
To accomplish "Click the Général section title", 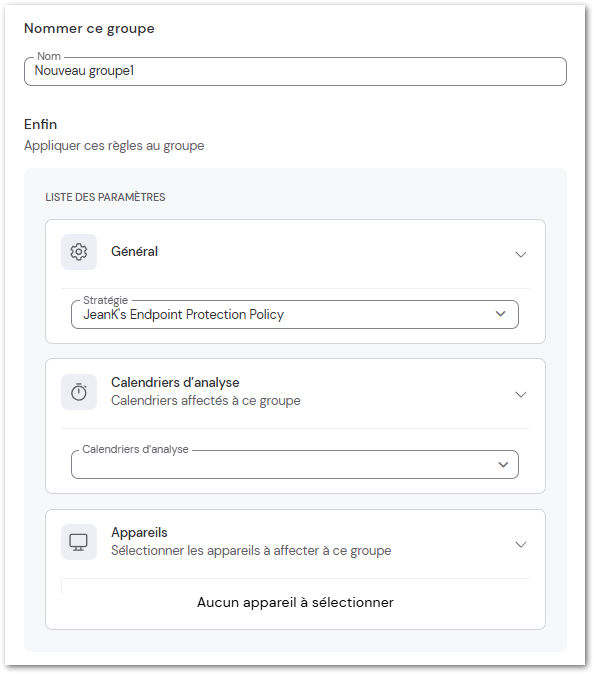I will click(x=135, y=251).
